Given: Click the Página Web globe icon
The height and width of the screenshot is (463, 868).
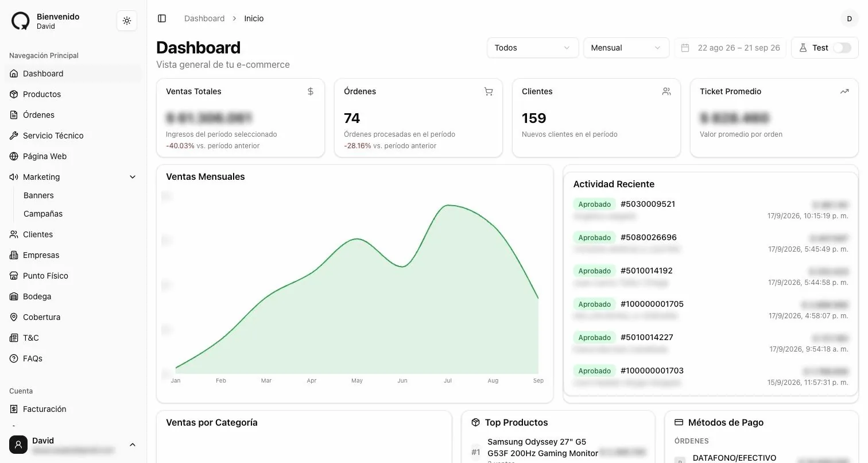Looking at the screenshot, I should click(14, 156).
